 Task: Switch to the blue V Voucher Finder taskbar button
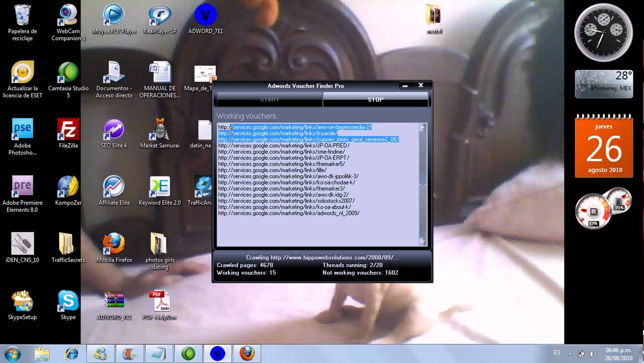click(217, 354)
